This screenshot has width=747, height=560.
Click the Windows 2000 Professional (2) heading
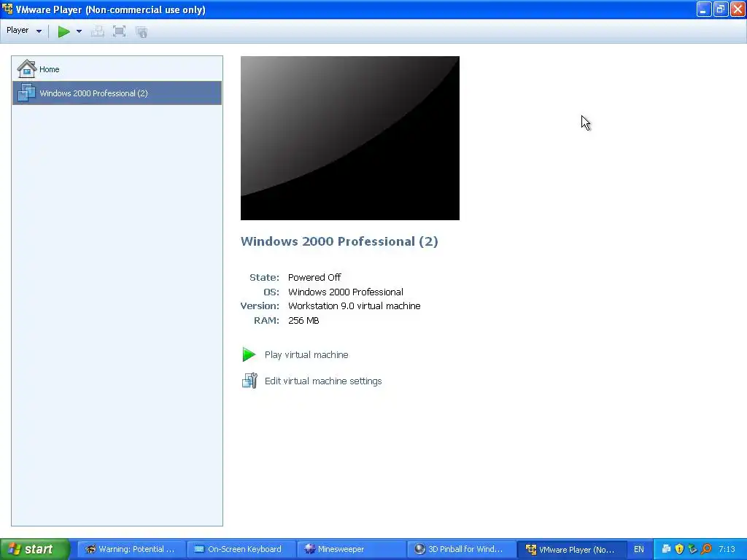pos(339,241)
